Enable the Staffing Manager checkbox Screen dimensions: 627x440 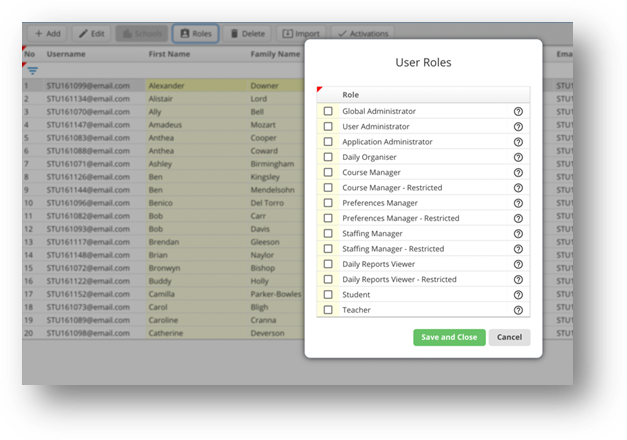click(328, 233)
